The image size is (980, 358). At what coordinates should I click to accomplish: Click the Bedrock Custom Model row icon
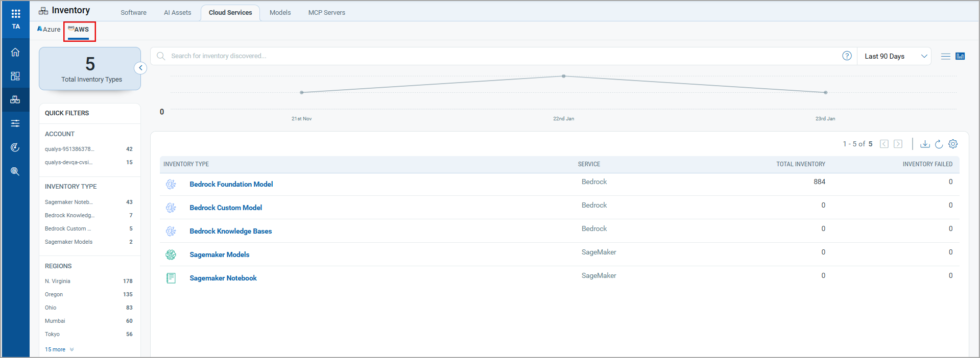point(171,208)
